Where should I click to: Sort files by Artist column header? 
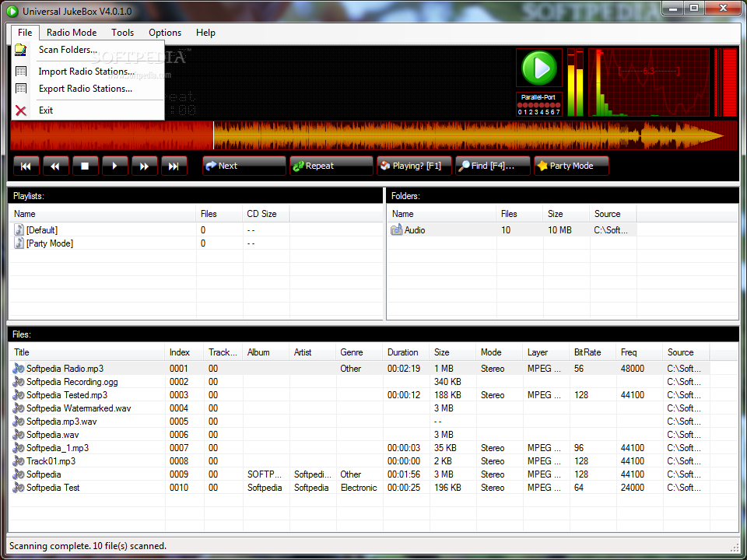click(313, 352)
